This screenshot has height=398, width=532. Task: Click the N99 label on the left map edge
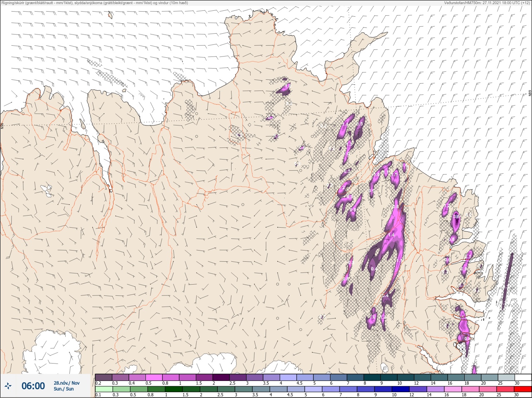click(x=2, y=125)
